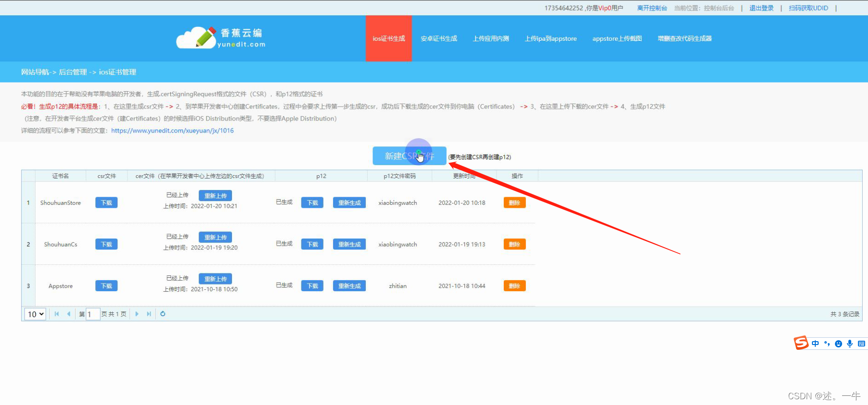Click Sogou voice input microphone

click(x=850, y=344)
